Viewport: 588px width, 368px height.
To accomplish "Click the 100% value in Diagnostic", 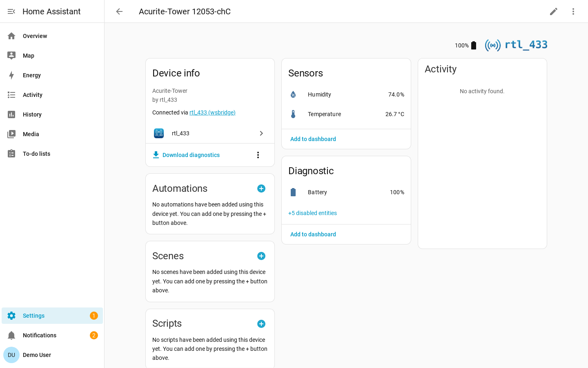I will click(397, 192).
